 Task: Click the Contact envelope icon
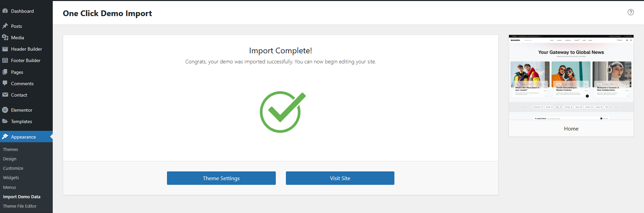tap(5, 95)
